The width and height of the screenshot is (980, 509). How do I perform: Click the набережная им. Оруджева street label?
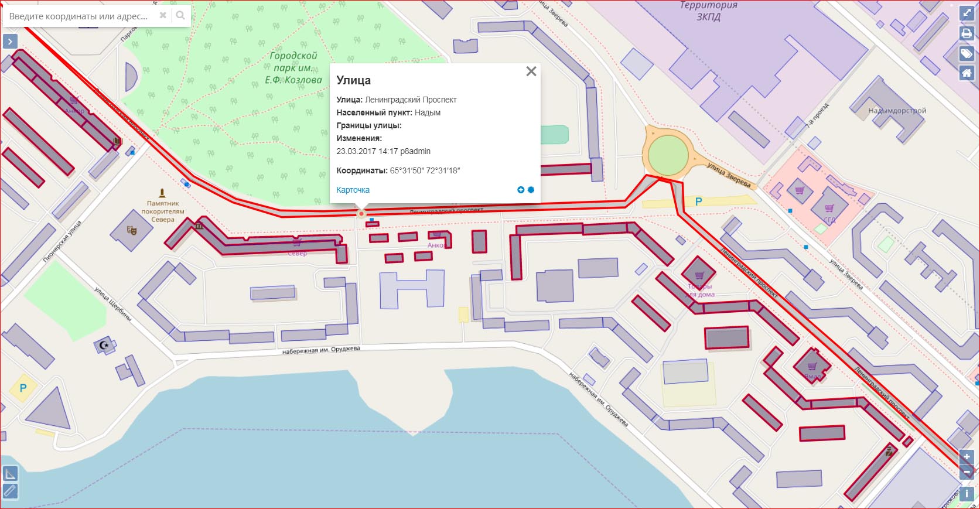click(x=321, y=350)
